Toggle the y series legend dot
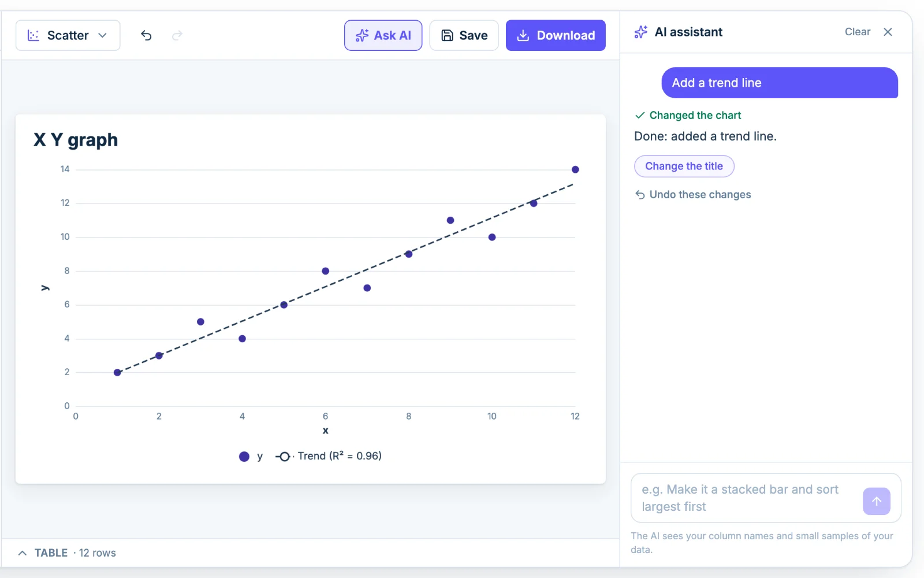 click(x=244, y=457)
